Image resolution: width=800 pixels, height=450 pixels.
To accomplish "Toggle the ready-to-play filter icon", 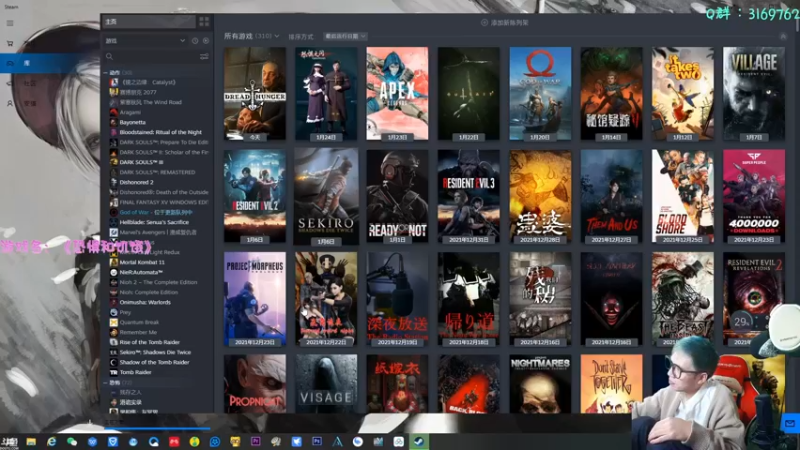I will 206,41.
